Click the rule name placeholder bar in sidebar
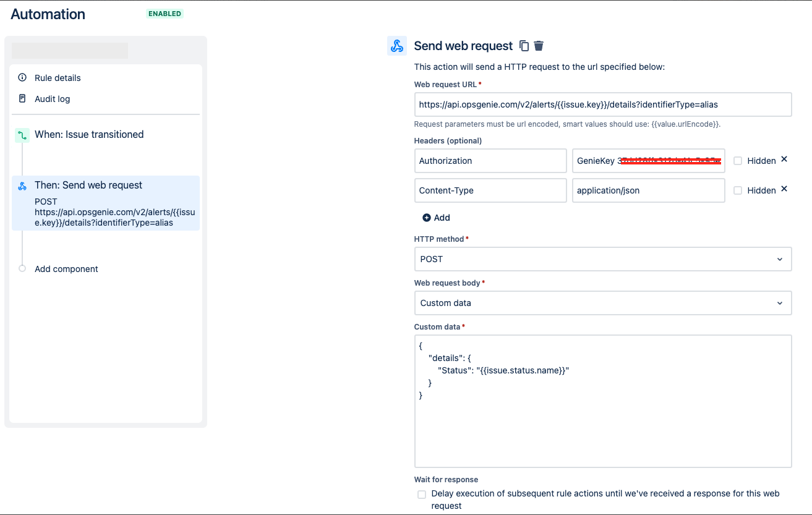Viewport: 812px width, 515px height. (70, 51)
